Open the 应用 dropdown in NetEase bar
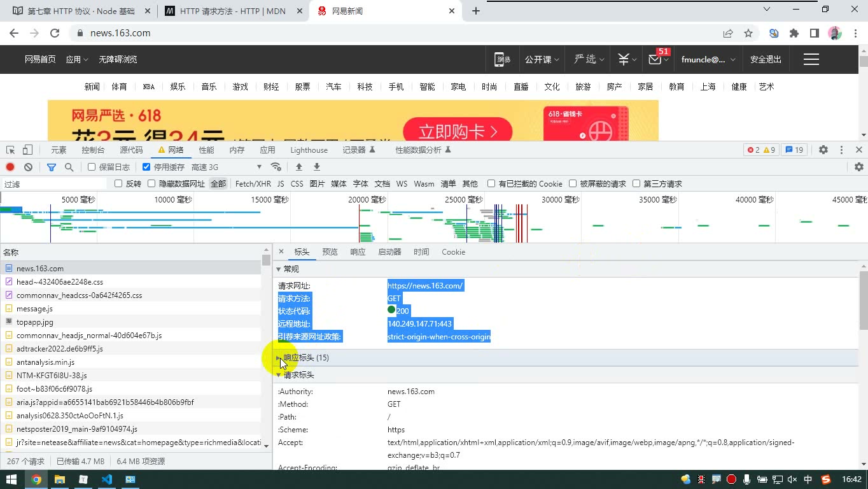868x489 pixels. pyautogui.click(x=77, y=59)
